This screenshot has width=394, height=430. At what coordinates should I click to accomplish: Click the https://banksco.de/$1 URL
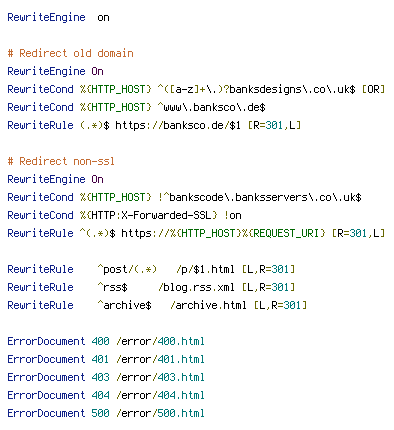pyautogui.click(x=178, y=125)
